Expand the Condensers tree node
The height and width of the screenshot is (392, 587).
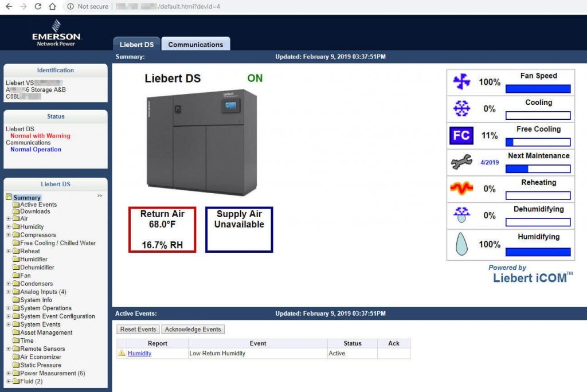8,284
